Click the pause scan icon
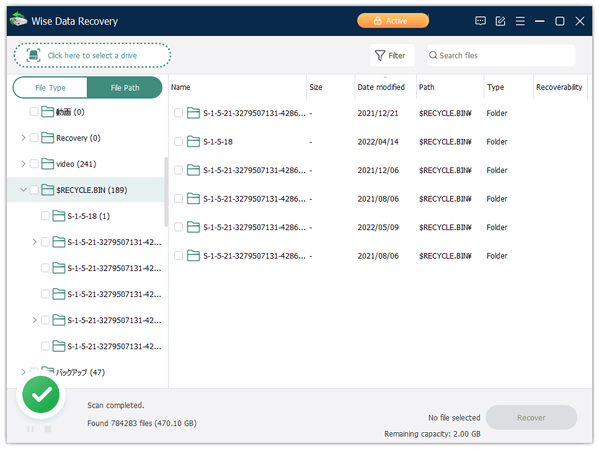 (30, 429)
